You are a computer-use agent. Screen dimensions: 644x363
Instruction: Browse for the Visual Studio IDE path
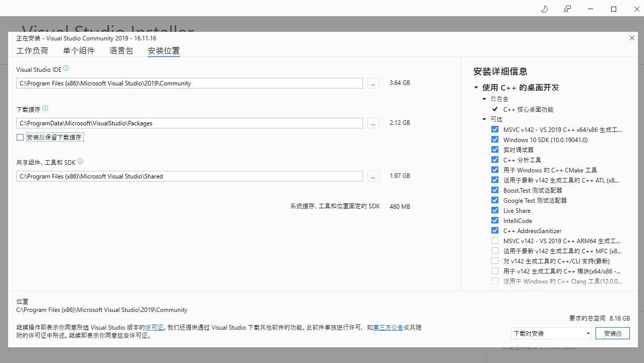coord(373,83)
